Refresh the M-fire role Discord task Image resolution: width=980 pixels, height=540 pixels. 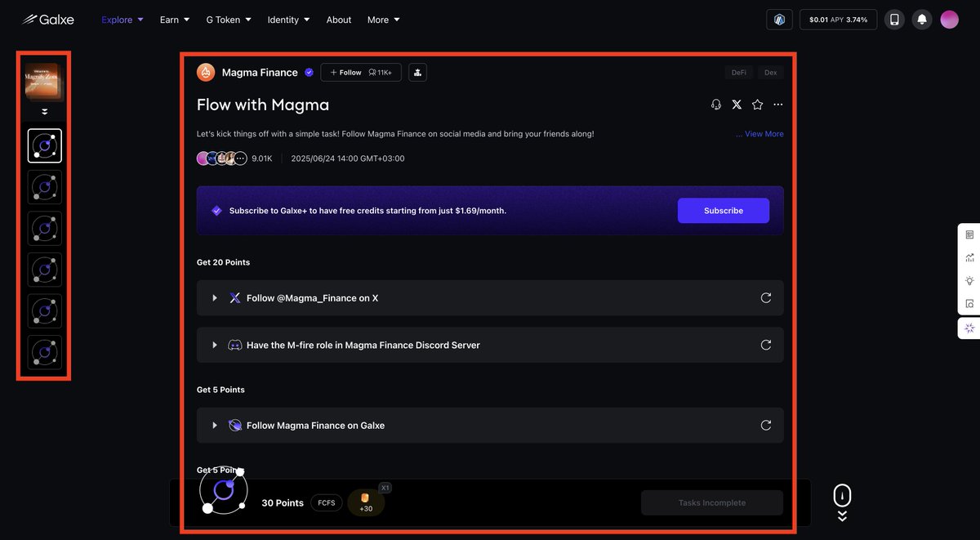pyautogui.click(x=766, y=345)
